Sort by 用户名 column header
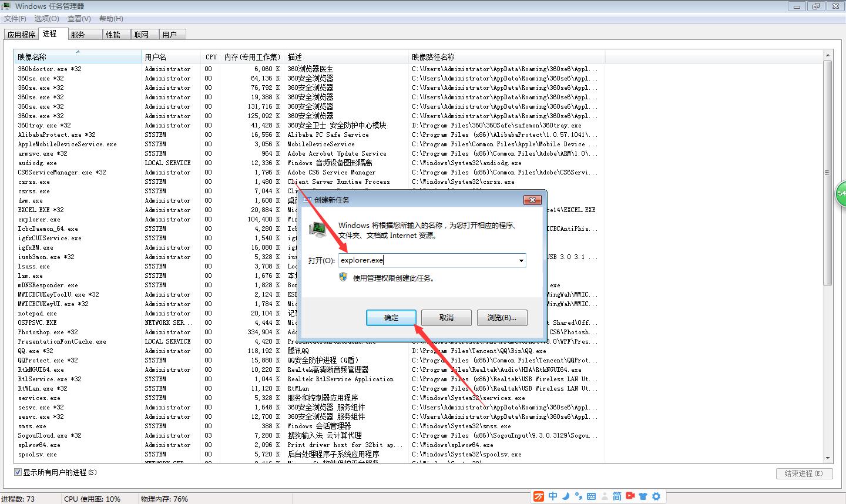846x504 pixels. [x=172, y=57]
